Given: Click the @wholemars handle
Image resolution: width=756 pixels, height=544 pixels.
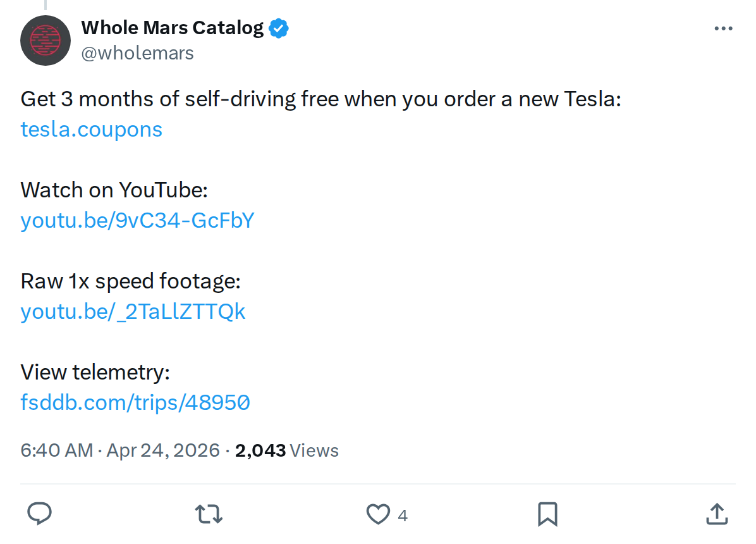Looking at the screenshot, I should 138,53.
